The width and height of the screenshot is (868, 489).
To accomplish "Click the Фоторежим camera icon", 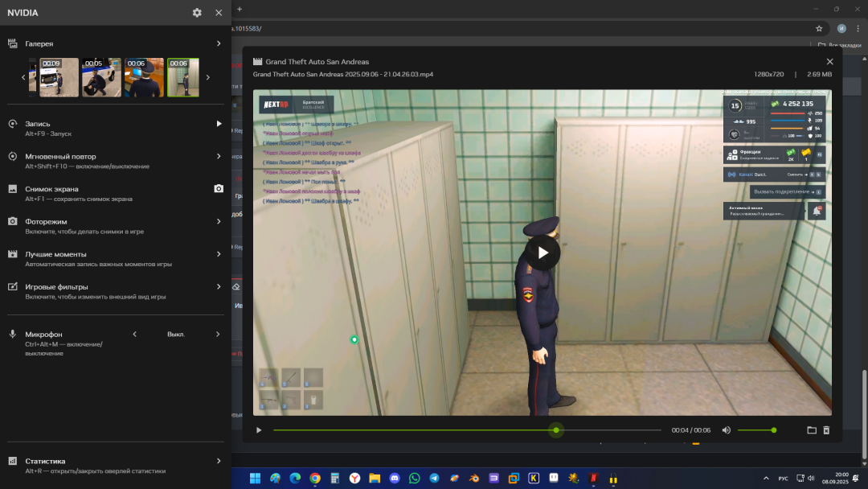I will pos(13,221).
